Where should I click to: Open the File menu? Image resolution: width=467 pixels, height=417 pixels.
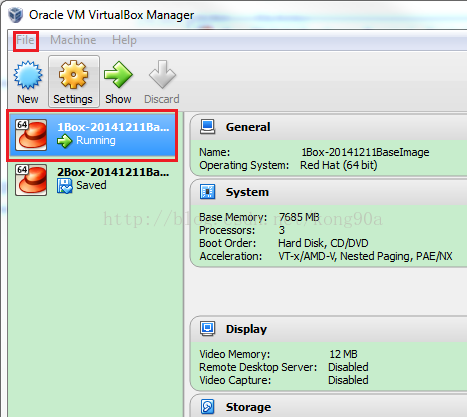coord(26,40)
